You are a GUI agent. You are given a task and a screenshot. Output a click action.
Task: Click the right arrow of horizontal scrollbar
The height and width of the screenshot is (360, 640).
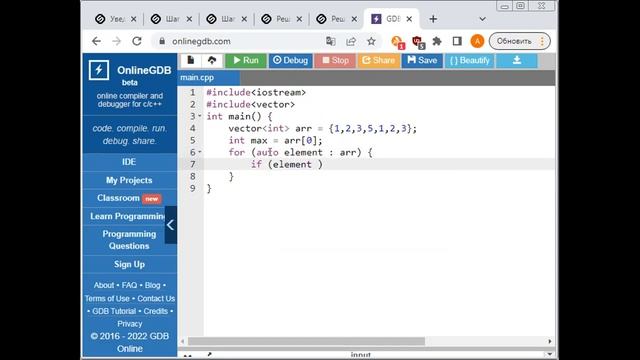(x=550, y=341)
